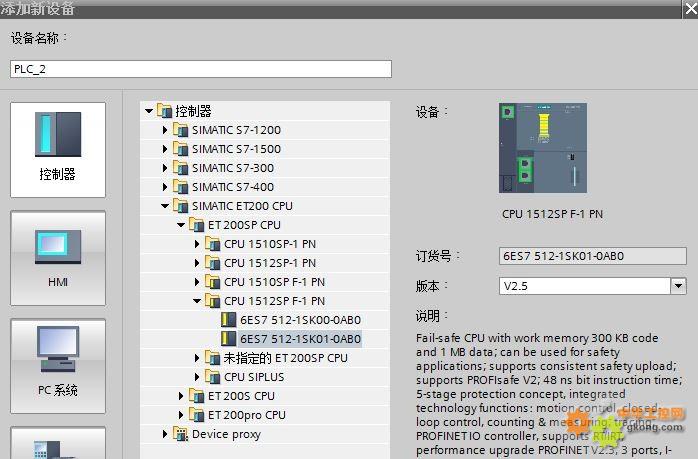Select the HMI device category button
Viewport: 698px width, 459px height.
(x=58, y=258)
